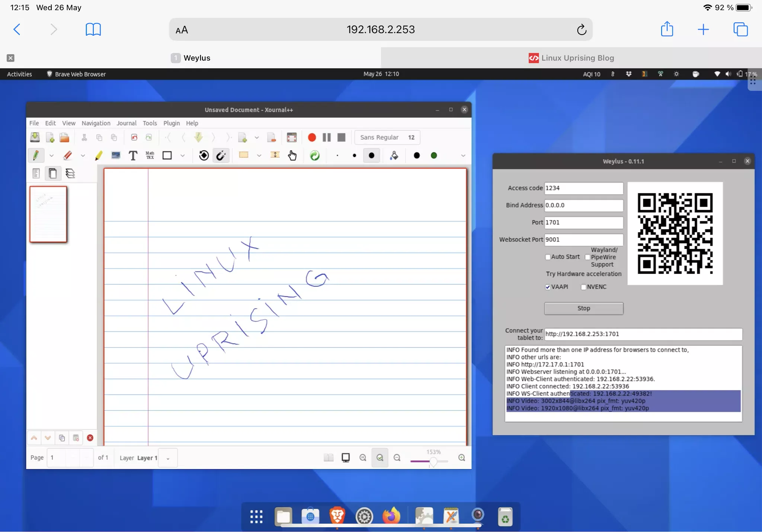Select the Eraser tool
The height and width of the screenshot is (532, 762).
(x=68, y=155)
